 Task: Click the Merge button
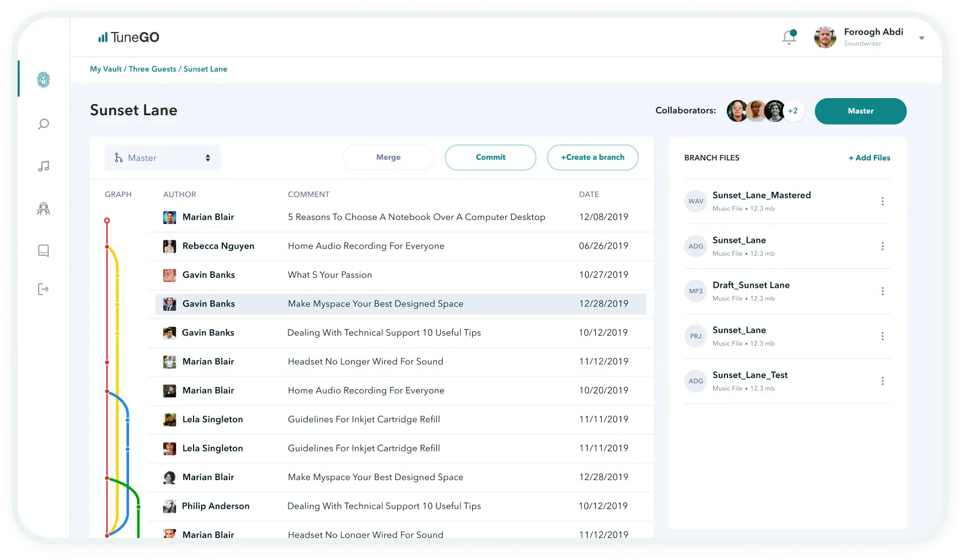click(x=388, y=157)
